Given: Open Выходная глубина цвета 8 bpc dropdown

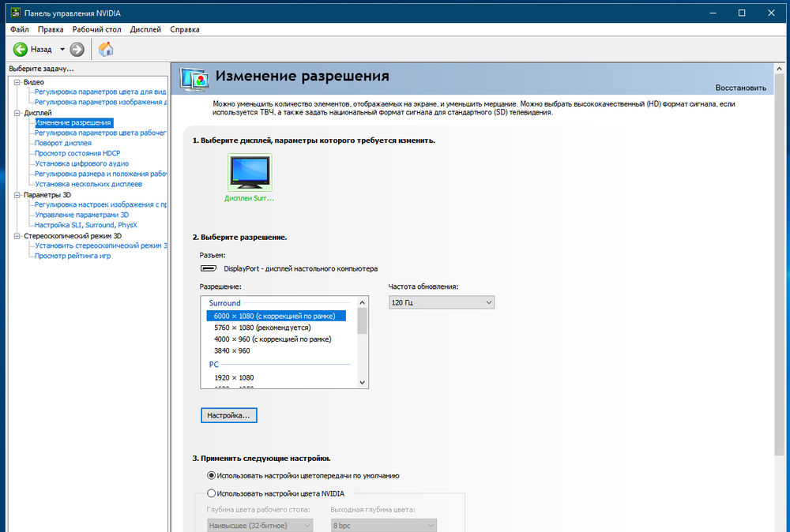Looking at the screenshot, I should (x=384, y=526).
